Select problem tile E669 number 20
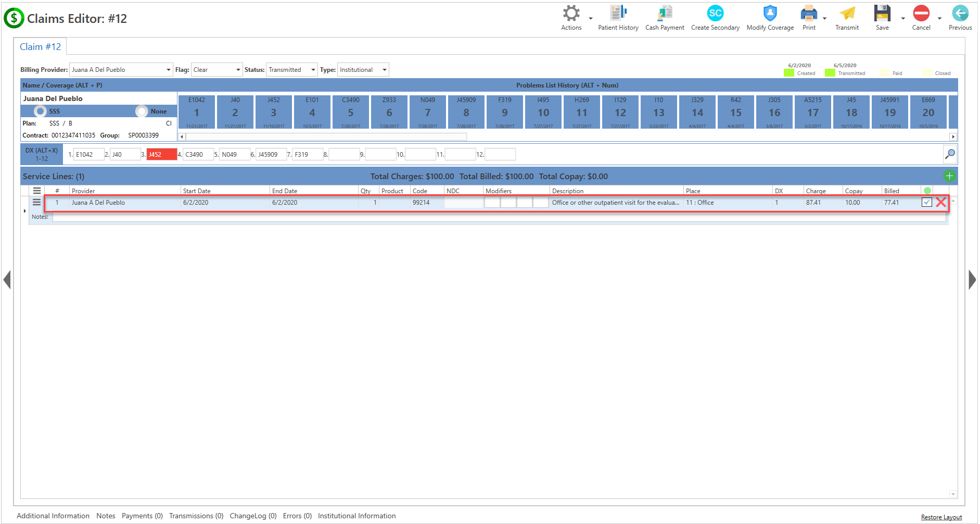980x524 pixels. (928, 112)
